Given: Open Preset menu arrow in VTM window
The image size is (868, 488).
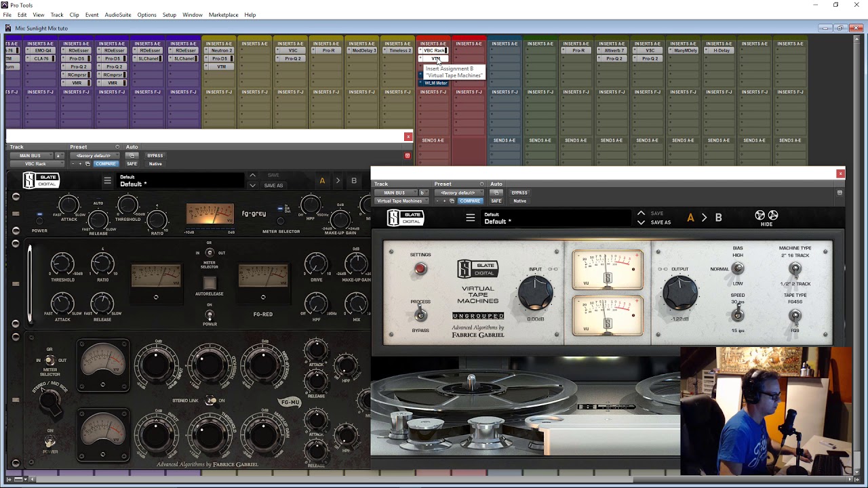Looking at the screenshot, I should pyautogui.click(x=482, y=184).
